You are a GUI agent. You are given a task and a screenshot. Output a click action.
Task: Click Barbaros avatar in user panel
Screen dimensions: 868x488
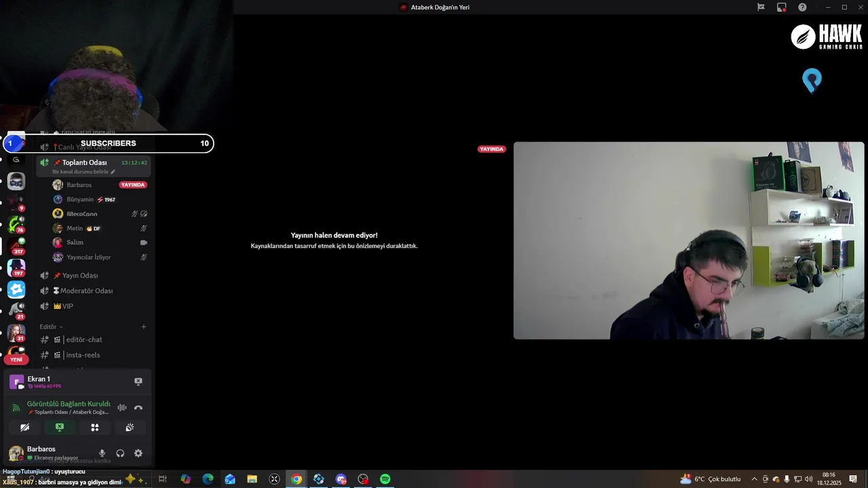point(16,453)
